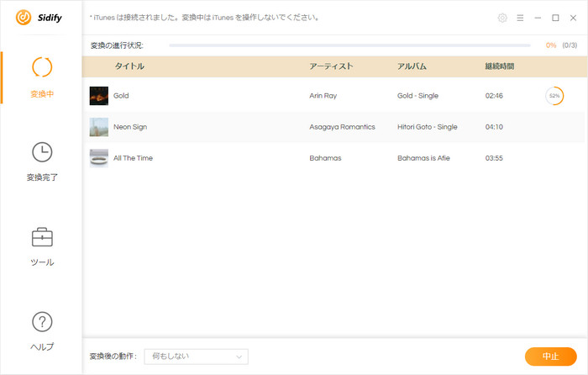Screen dimensions: 588x375
Task: Click the (0/3) conversion counter
Action: click(570, 45)
